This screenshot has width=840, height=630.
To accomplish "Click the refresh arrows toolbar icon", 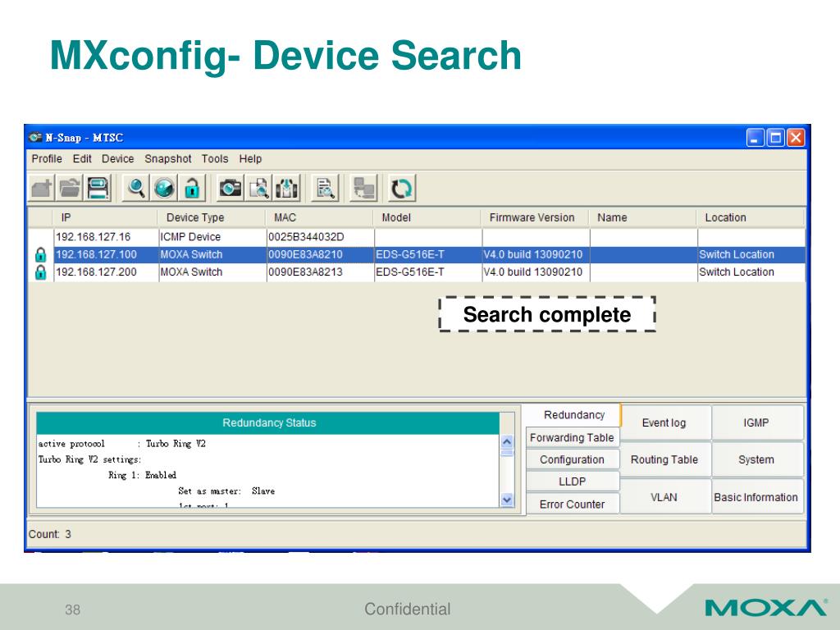I will pyautogui.click(x=402, y=188).
